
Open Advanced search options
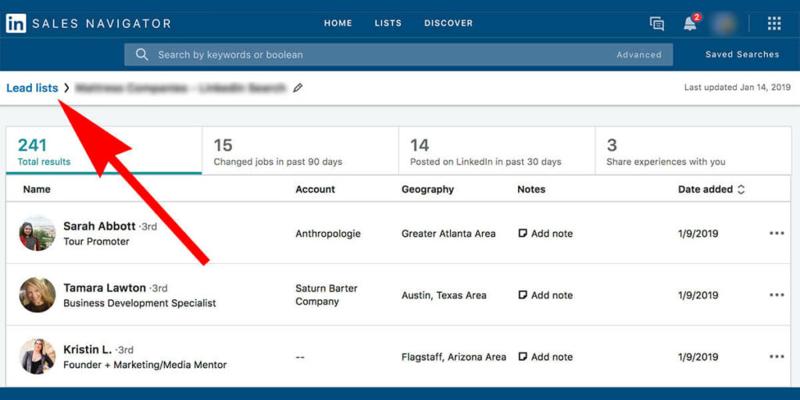(638, 55)
